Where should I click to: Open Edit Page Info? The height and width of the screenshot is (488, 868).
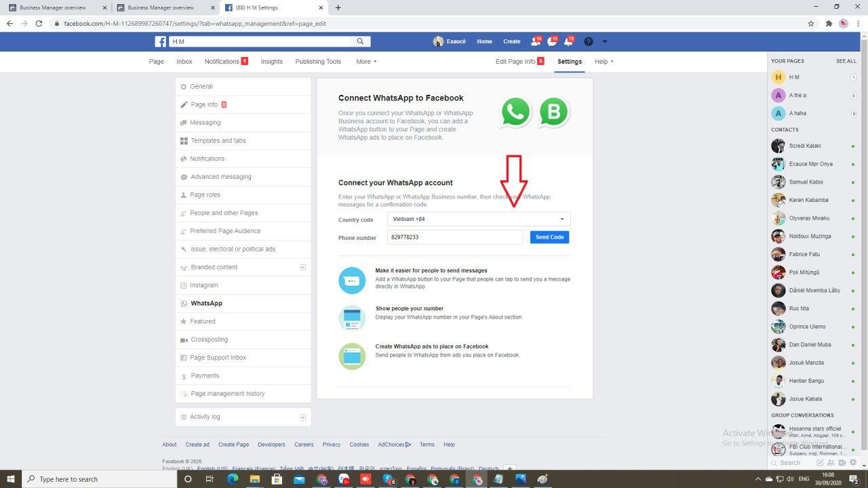click(519, 62)
